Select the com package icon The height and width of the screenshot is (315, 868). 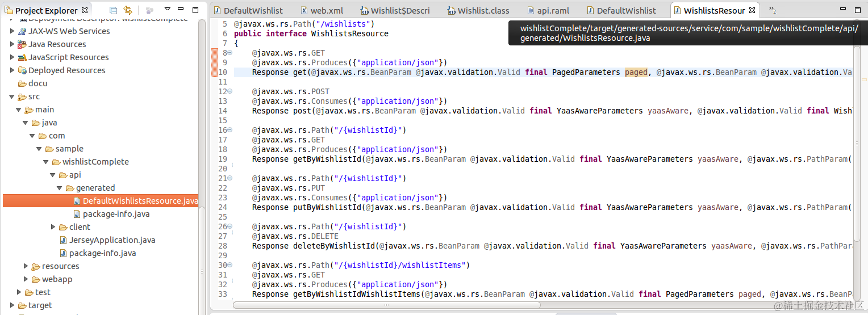coord(43,136)
